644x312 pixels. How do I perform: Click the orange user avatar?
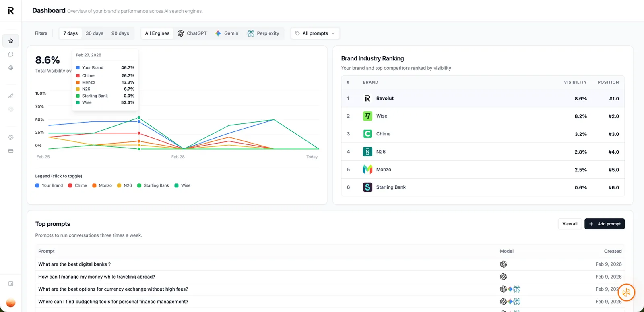[11, 303]
